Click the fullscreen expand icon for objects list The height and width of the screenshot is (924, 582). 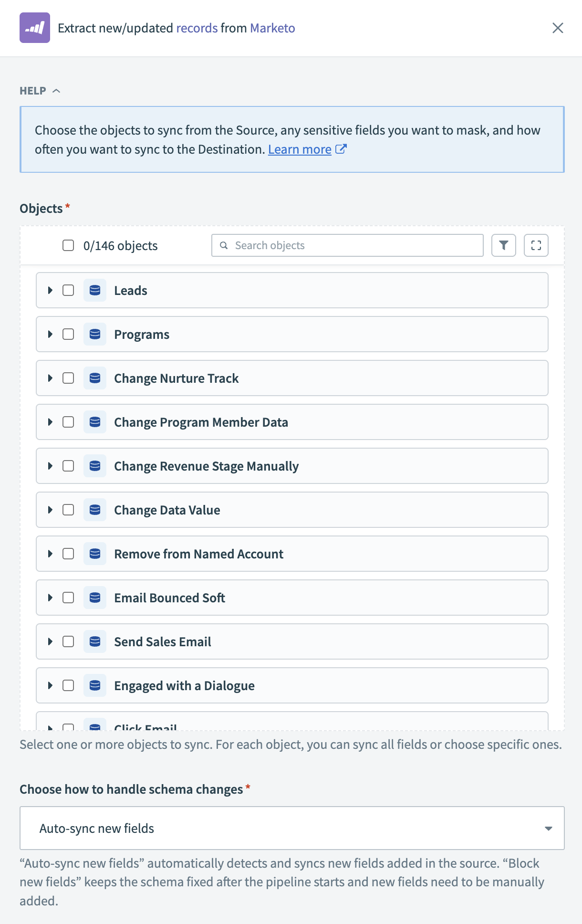click(536, 245)
